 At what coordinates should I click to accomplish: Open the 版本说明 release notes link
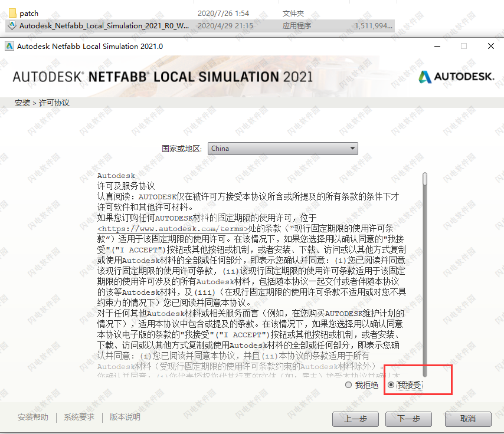coord(125,417)
